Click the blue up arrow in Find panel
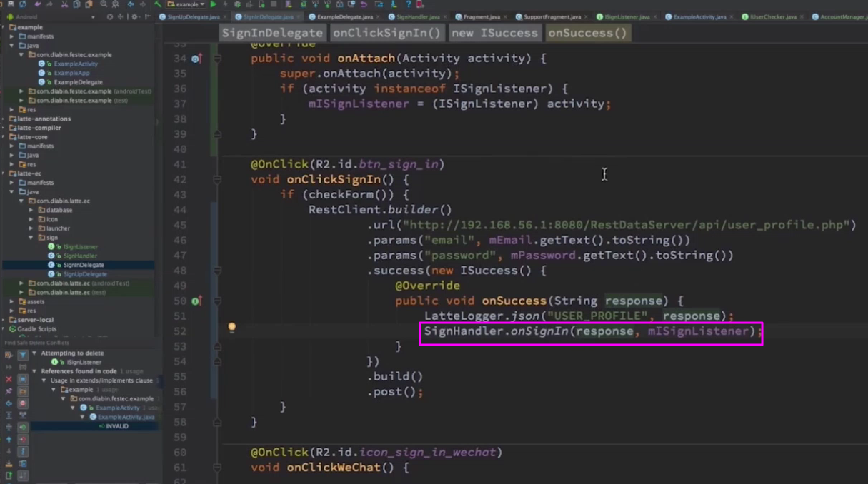The width and height of the screenshot is (868, 484). click(9, 439)
